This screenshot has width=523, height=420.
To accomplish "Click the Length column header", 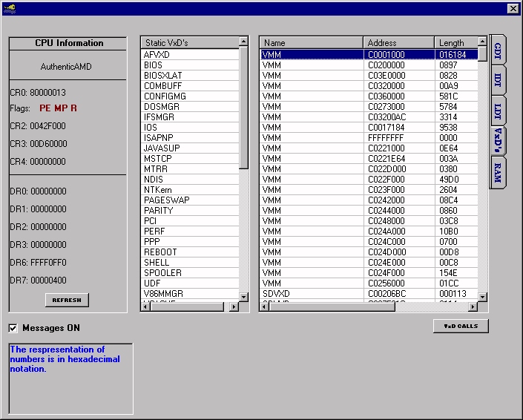I will pos(455,43).
